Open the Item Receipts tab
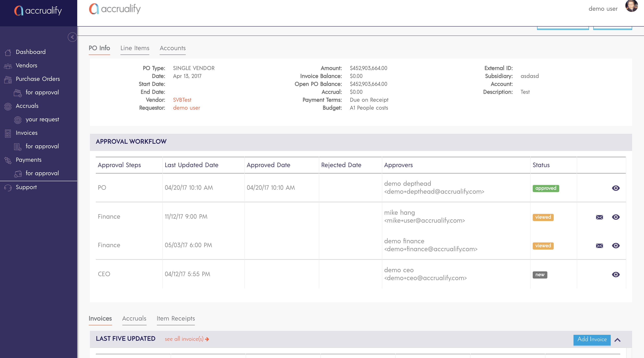Image resolution: width=644 pixels, height=358 pixels. [175, 319]
